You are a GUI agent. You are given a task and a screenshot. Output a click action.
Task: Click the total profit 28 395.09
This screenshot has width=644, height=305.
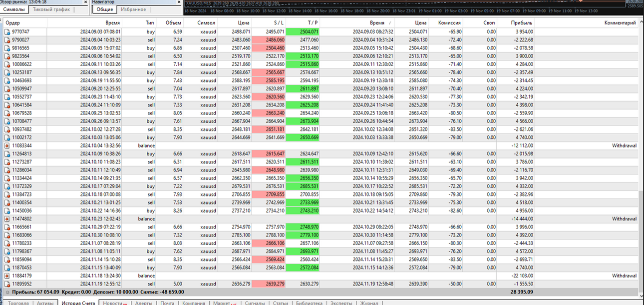(x=522, y=292)
